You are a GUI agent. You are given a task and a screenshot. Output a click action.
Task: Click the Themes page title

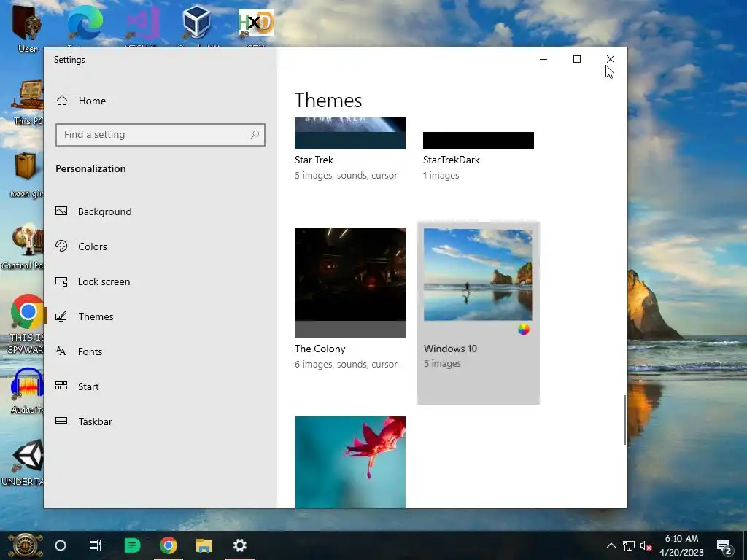click(x=328, y=100)
